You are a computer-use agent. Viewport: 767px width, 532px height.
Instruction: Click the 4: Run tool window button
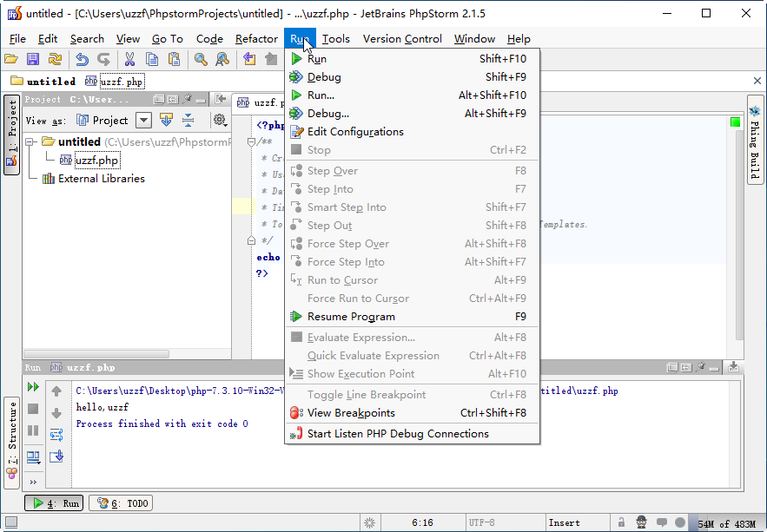(54, 503)
